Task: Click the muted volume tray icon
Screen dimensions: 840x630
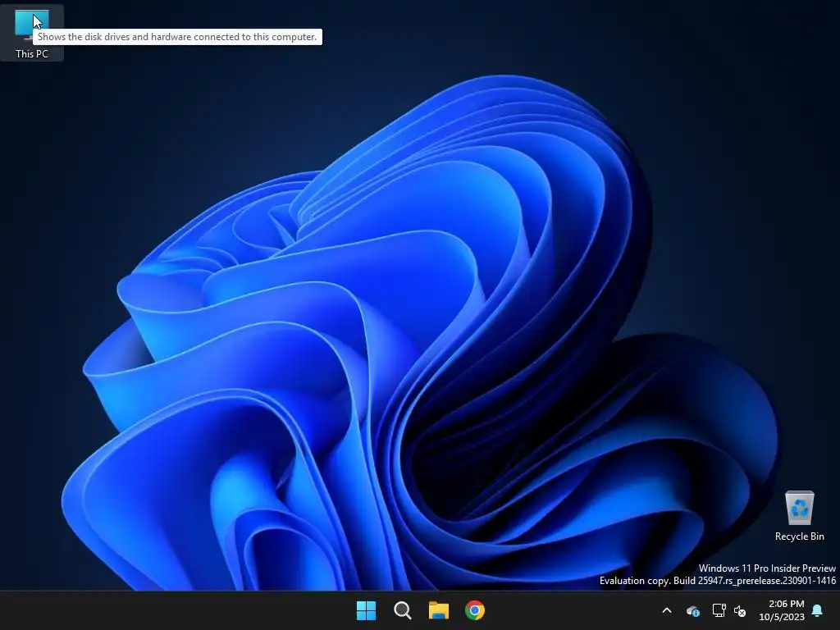Action: (740, 610)
